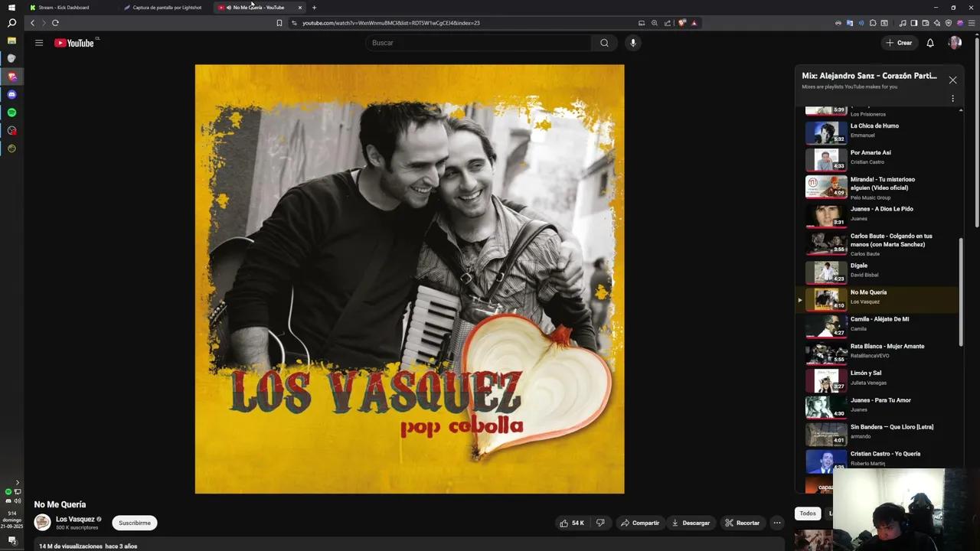Open the Leo AI sparkle icon
The width and height of the screenshot is (980, 551).
pyautogui.click(x=937, y=23)
